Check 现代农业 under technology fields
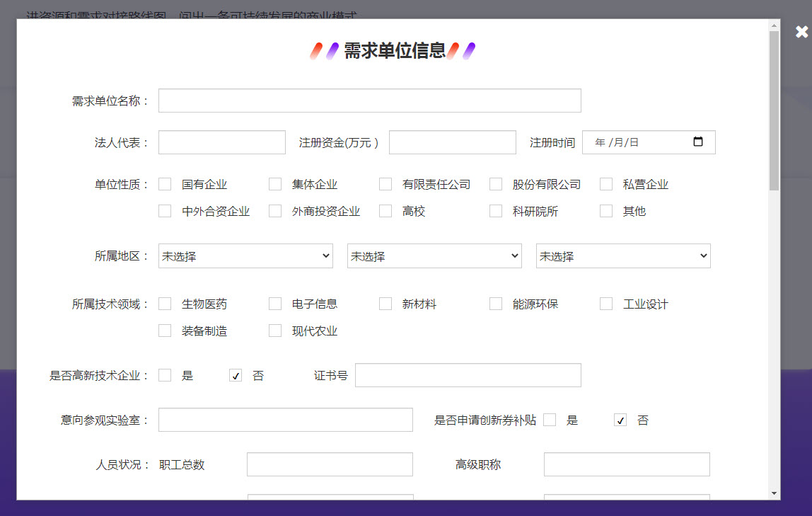Screen dimensions: 812x516 pyautogui.click(x=275, y=331)
